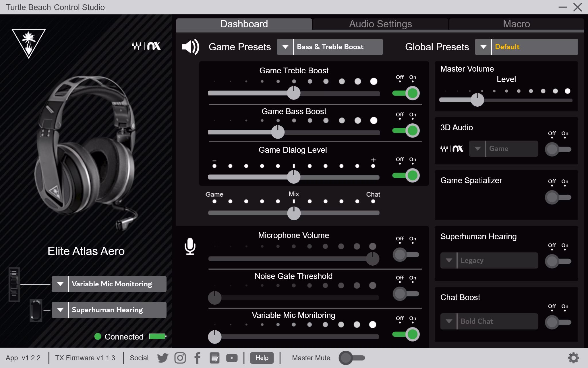Image resolution: width=588 pixels, height=368 pixels.
Task: Switch to the Macro tab
Action: pyautogui.click(x=516, y=24)
